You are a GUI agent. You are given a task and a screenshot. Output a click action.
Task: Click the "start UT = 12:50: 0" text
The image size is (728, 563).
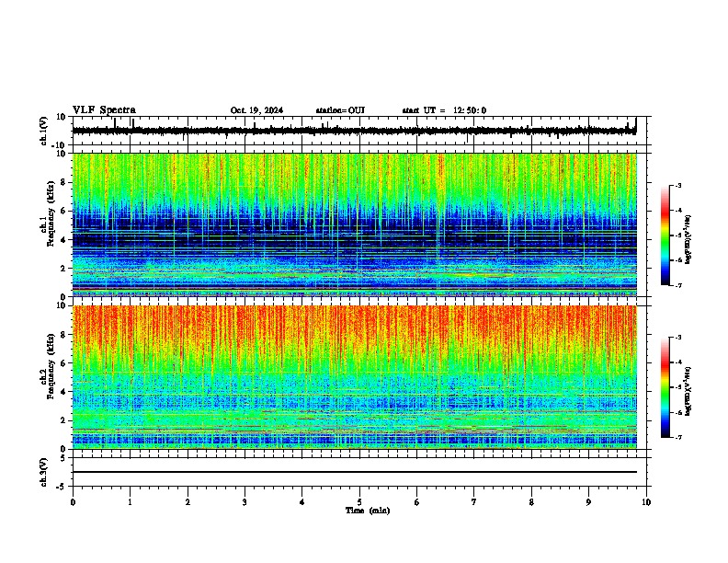point(444,110)
